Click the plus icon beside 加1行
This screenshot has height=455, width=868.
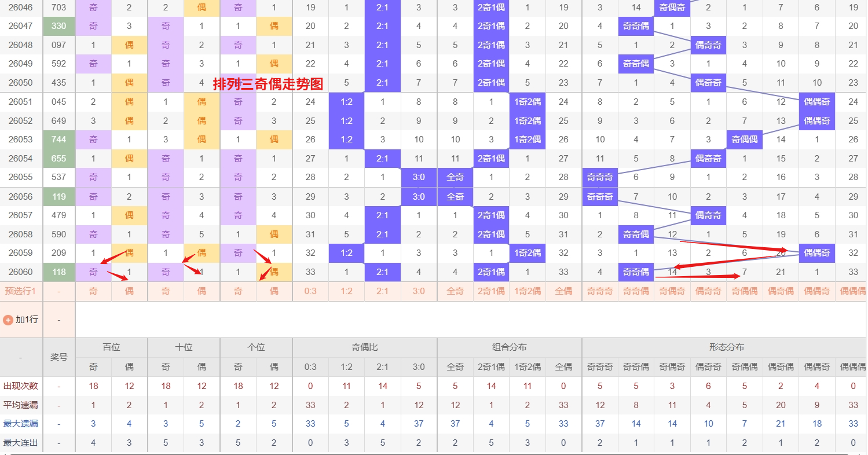click(8, 320)
